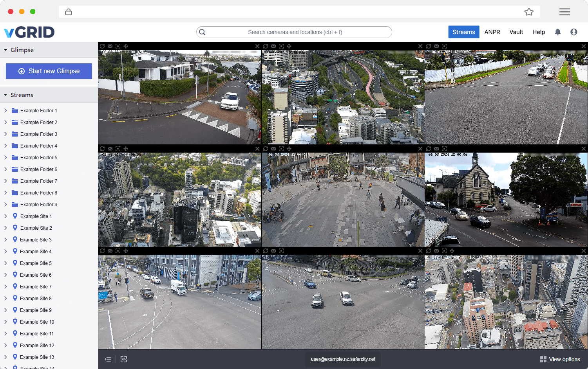Refresh the house driveway camera stream
The width and height of the screenshot is (588, 369).
coord(102,46)
